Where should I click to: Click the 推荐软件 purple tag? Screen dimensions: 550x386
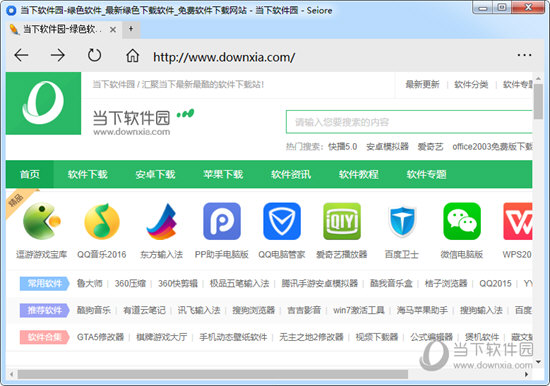(x=44, y=310)
